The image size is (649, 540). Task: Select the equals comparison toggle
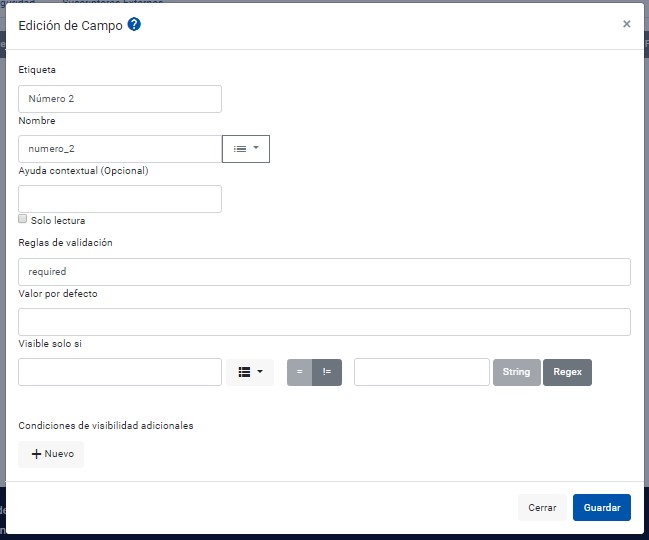(299, 372)
